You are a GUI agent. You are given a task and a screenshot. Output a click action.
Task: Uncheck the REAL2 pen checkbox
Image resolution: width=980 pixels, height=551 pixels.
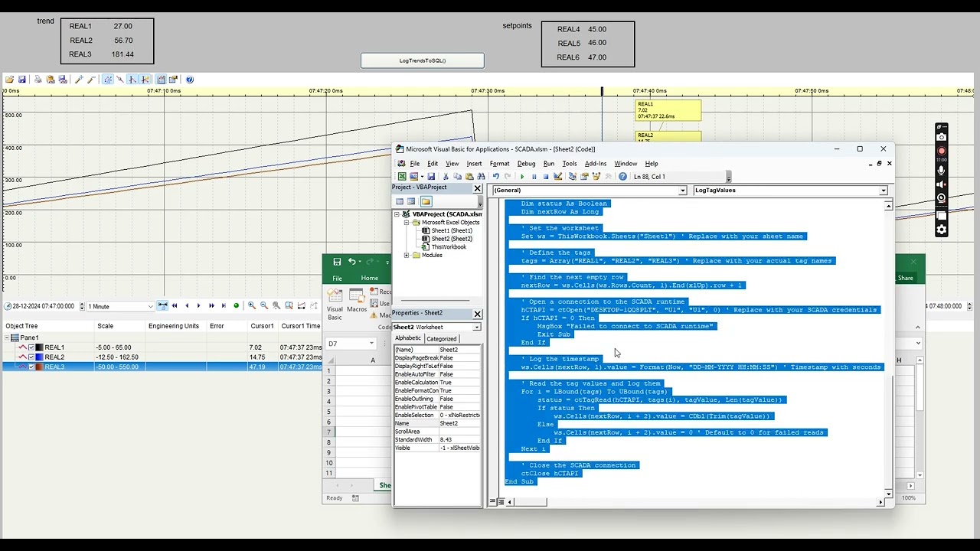coord(31,357)
